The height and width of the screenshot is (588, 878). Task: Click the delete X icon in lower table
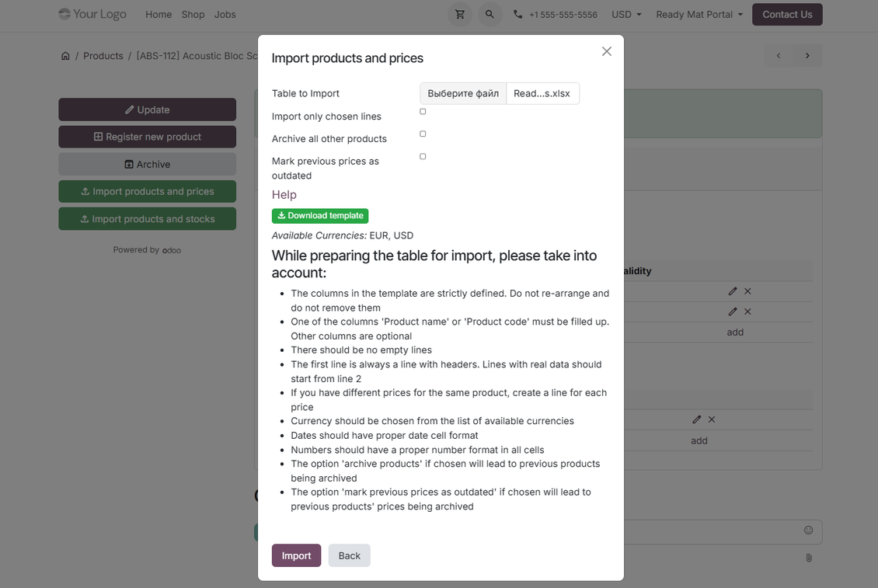[712, 419]
